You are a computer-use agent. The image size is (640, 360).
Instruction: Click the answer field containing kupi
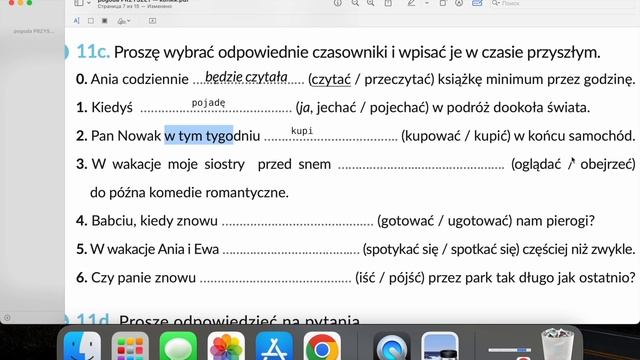[x=331, y=135]
